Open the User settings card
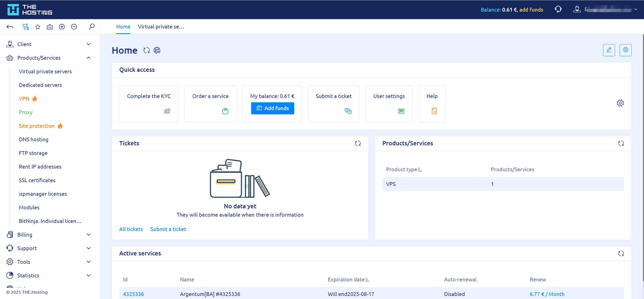Image resolution: width=644 pixels, height=299 pixels. click(x=389, y=104)
